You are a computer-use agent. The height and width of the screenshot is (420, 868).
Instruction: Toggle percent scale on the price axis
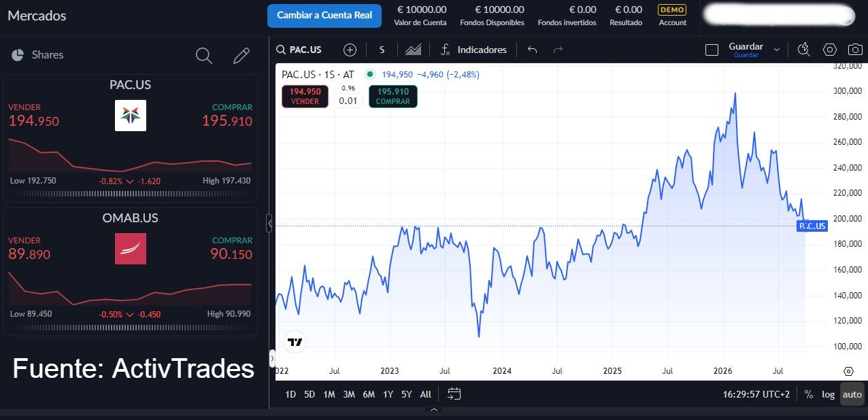809,394
